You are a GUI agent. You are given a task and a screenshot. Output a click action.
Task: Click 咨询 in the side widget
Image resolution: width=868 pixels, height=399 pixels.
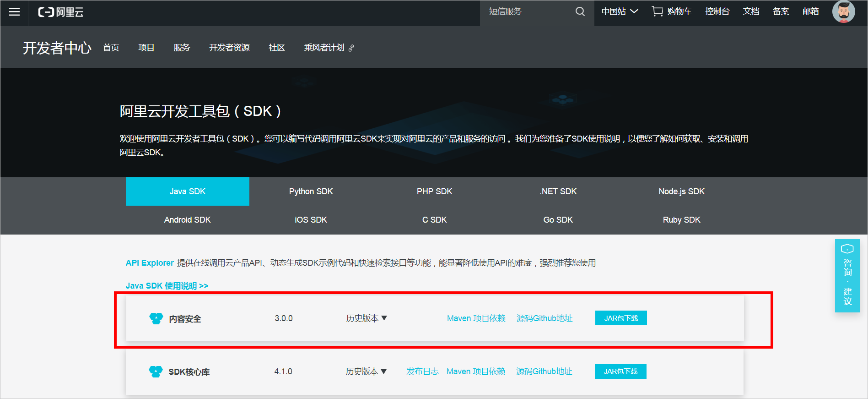[x=848, y=268]
